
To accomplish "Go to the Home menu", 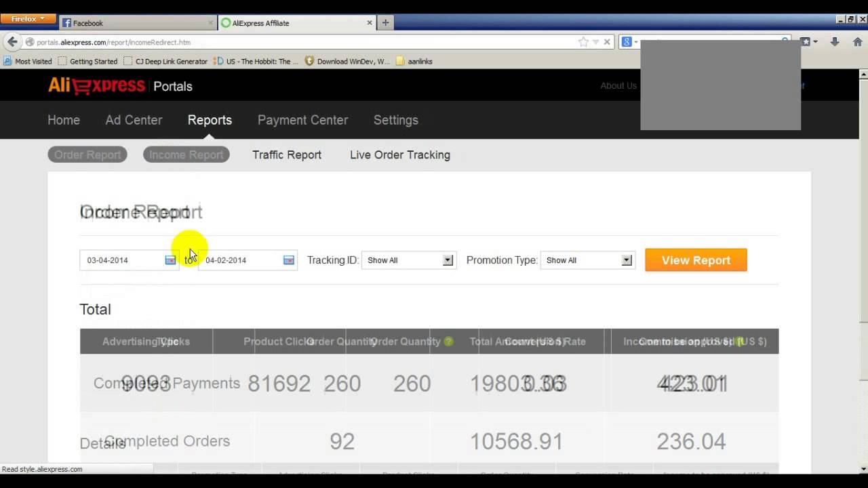I will click(x=64, y=120).
